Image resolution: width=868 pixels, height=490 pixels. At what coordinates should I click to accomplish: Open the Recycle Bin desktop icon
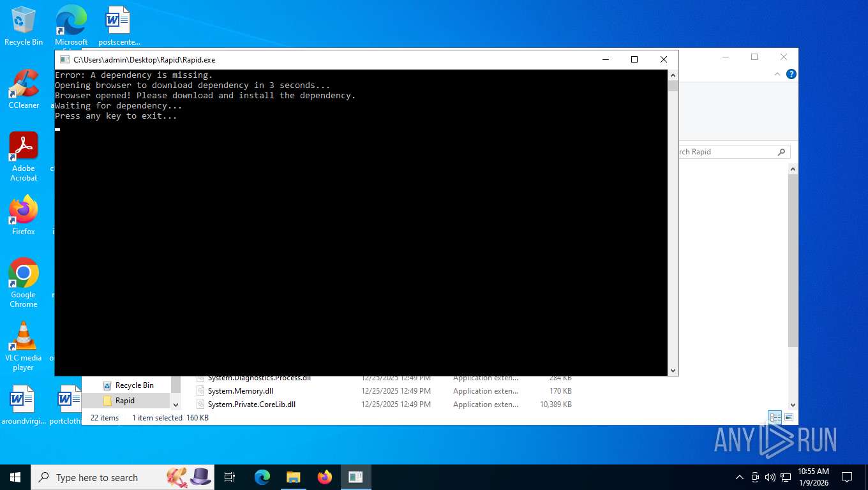pyautogui.click(x=24, y=26)
